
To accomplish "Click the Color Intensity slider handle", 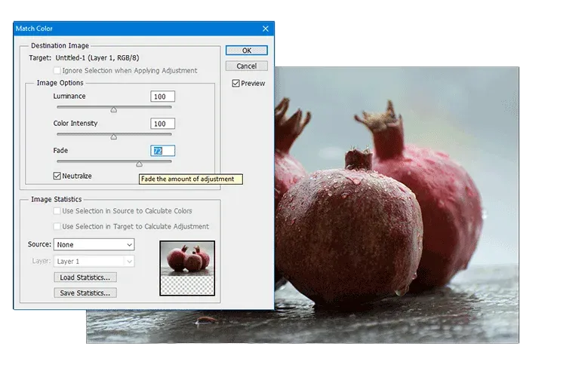I will 114,137.
